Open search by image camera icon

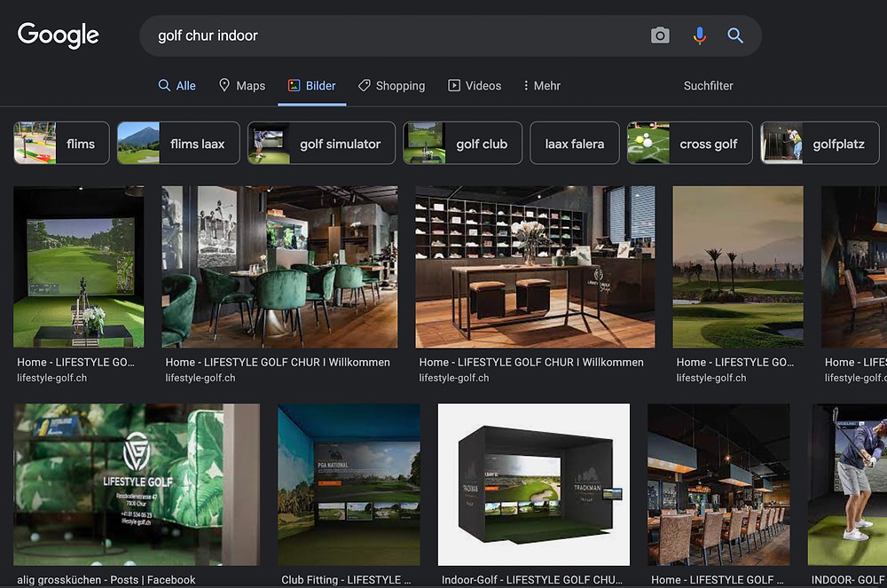click(660, 35)
